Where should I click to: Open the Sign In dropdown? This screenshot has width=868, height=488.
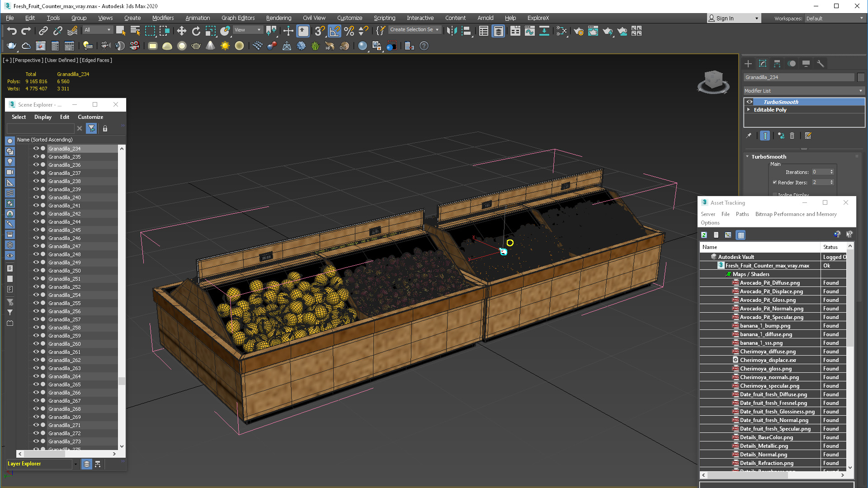[734, 19]
